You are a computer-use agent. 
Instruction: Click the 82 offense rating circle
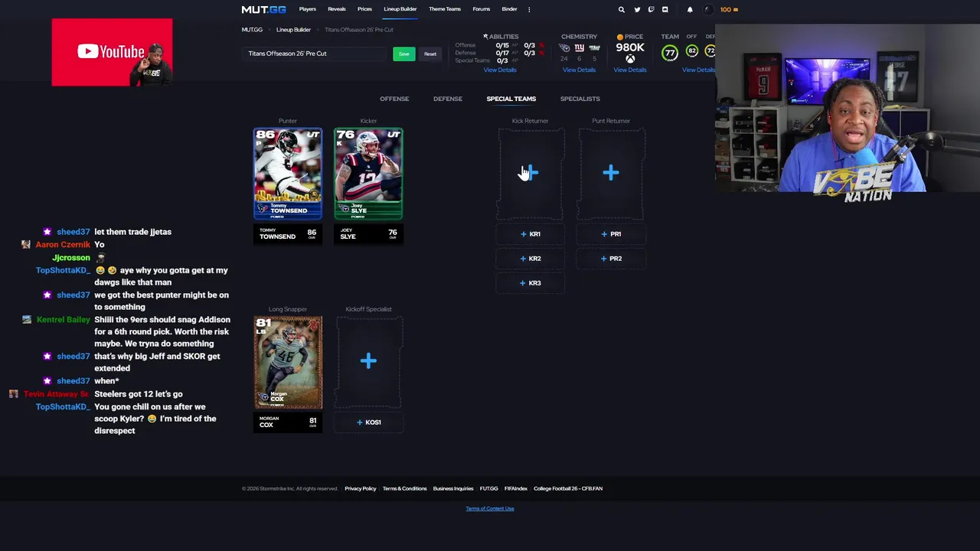[x=692, y=51]
